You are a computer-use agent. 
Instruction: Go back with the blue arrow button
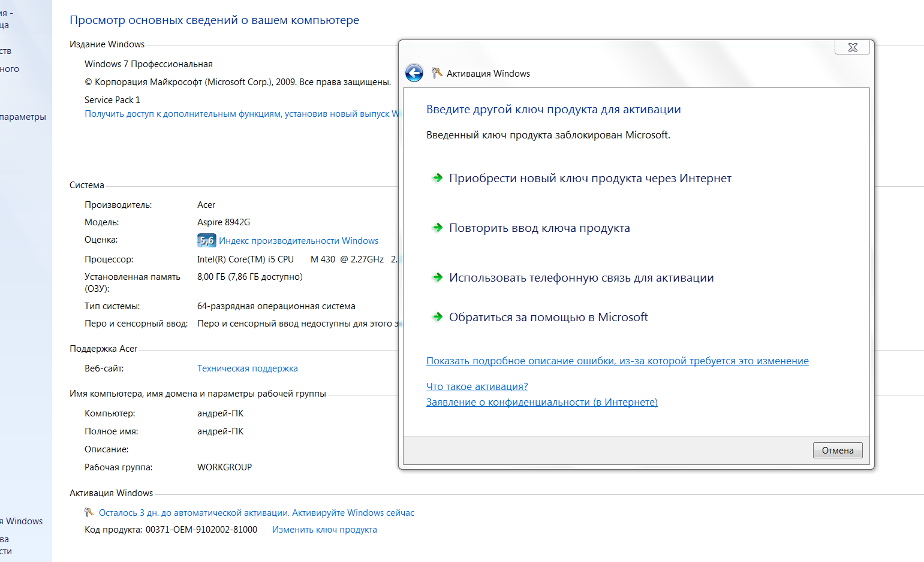coord(414,73)
